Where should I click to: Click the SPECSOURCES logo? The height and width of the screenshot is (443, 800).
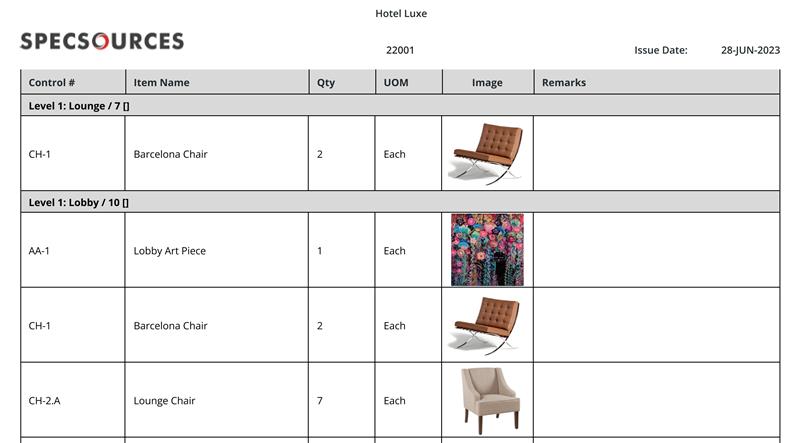point(102,41)
